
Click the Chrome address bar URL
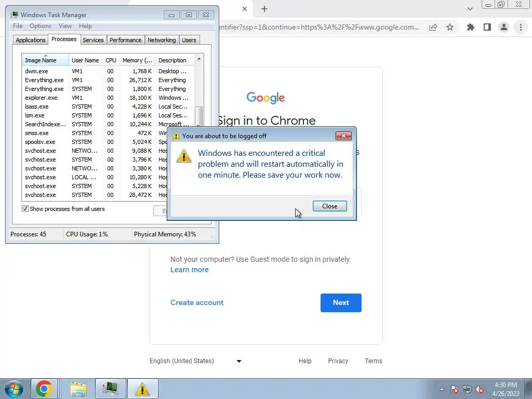tap(319, 27)
